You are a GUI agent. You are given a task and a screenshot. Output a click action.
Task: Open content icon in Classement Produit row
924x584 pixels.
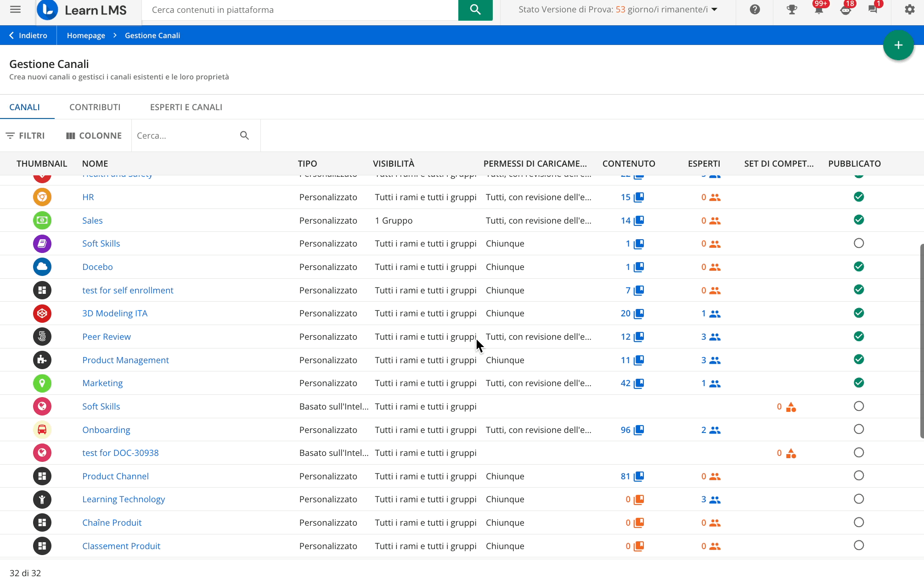click(639, 546)
